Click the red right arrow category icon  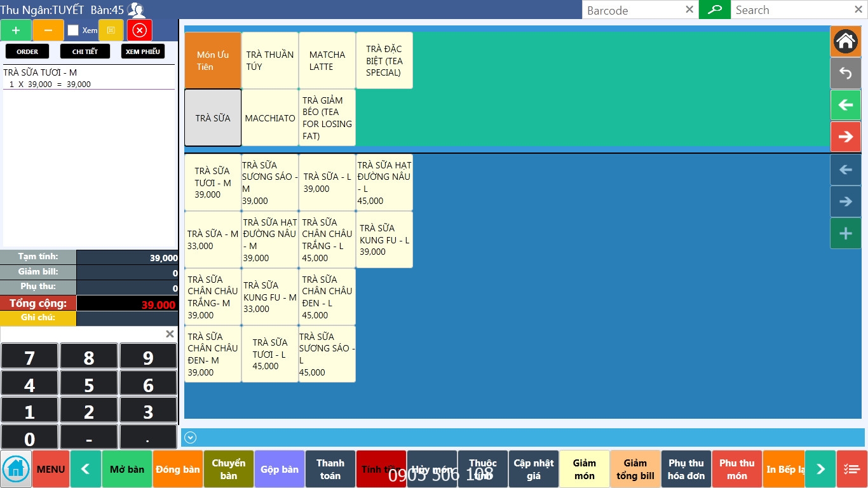(846, 137)
